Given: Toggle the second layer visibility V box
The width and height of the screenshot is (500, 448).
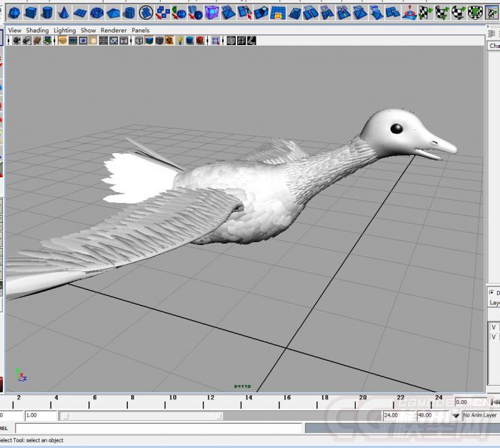Looking at the screenshot, I should pyautogui.click(x=494, y=337).
